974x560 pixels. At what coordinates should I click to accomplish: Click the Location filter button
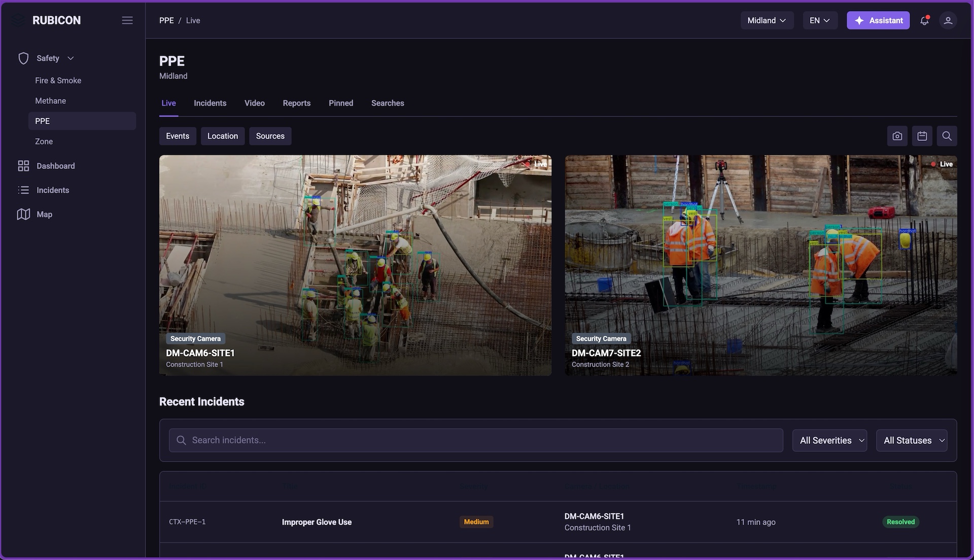coord(223,136)
